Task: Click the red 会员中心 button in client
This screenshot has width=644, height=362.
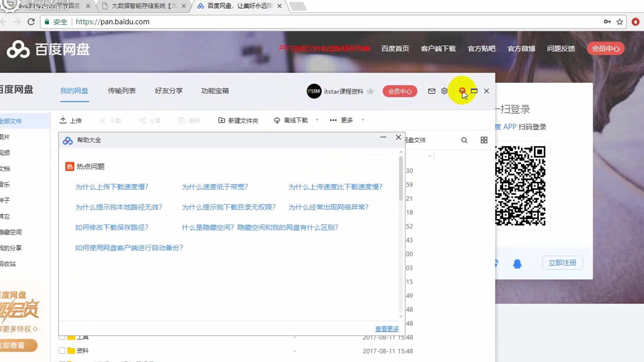Action: pos(400,91)
